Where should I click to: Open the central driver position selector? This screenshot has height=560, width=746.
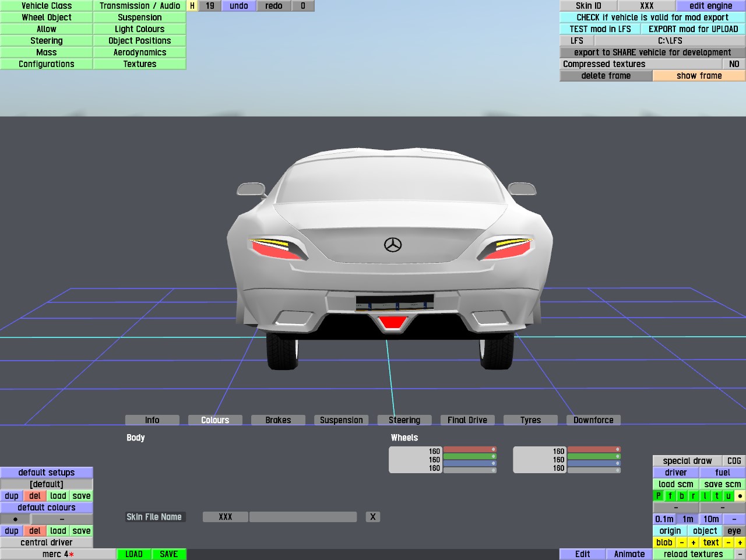[x=47, y=543]
